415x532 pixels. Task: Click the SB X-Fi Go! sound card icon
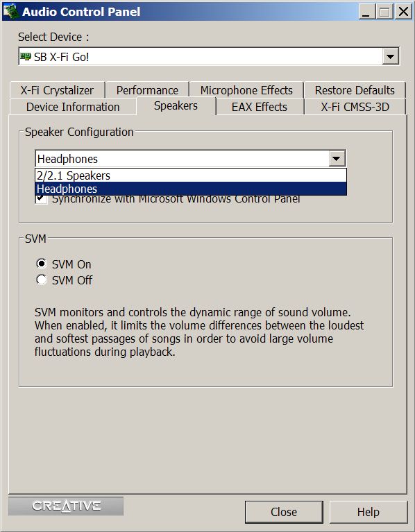coord(26,57)
